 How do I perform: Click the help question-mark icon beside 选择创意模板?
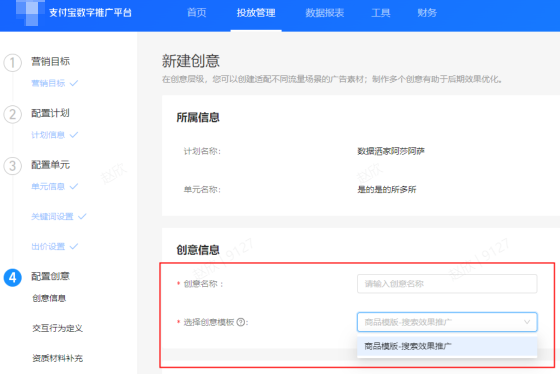coord(241,322)
